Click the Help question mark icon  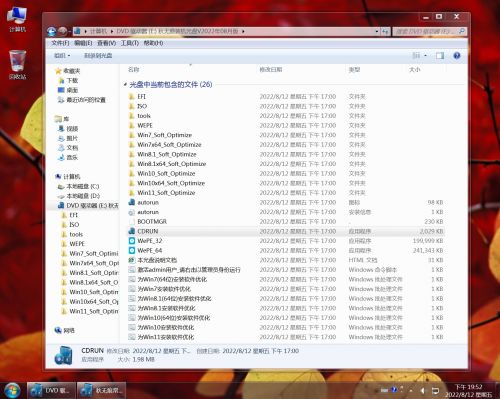(x=457, y=56)
